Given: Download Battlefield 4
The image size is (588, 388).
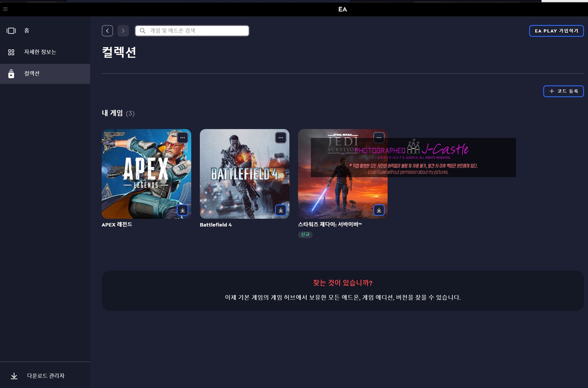Looking at the screenshot, I should click(x=281, y=210).
